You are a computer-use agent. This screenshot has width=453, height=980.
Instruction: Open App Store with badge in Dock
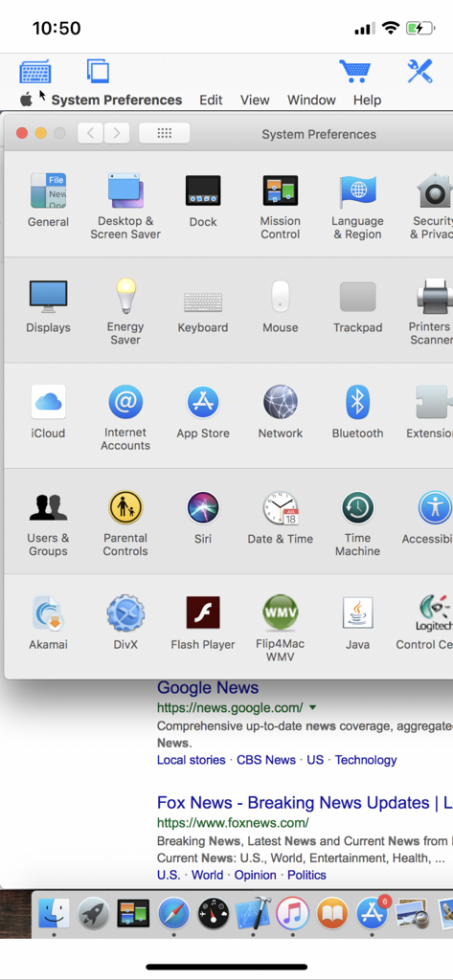(373, 913)
